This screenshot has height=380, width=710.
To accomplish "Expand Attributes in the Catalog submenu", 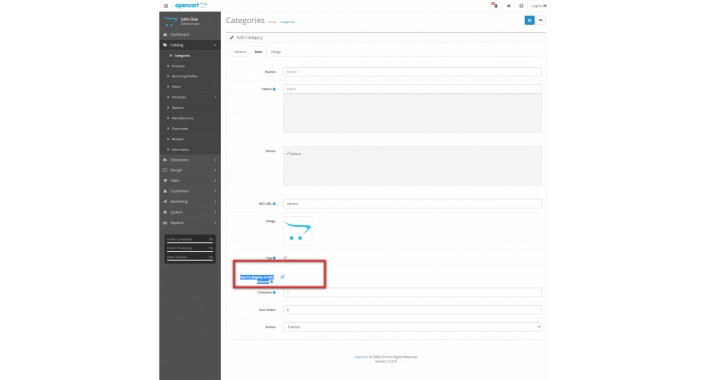I will [x=190, y=97].
